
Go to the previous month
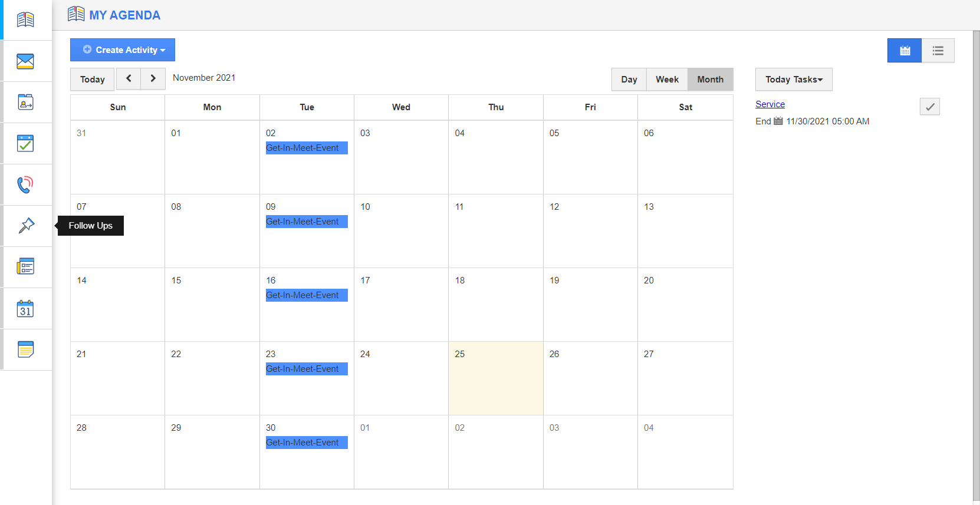(x=129, y=78)
